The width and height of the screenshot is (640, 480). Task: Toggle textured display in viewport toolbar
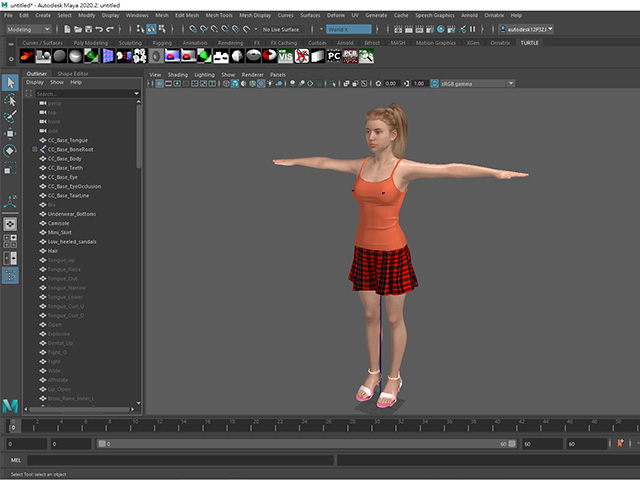[253, 84]
